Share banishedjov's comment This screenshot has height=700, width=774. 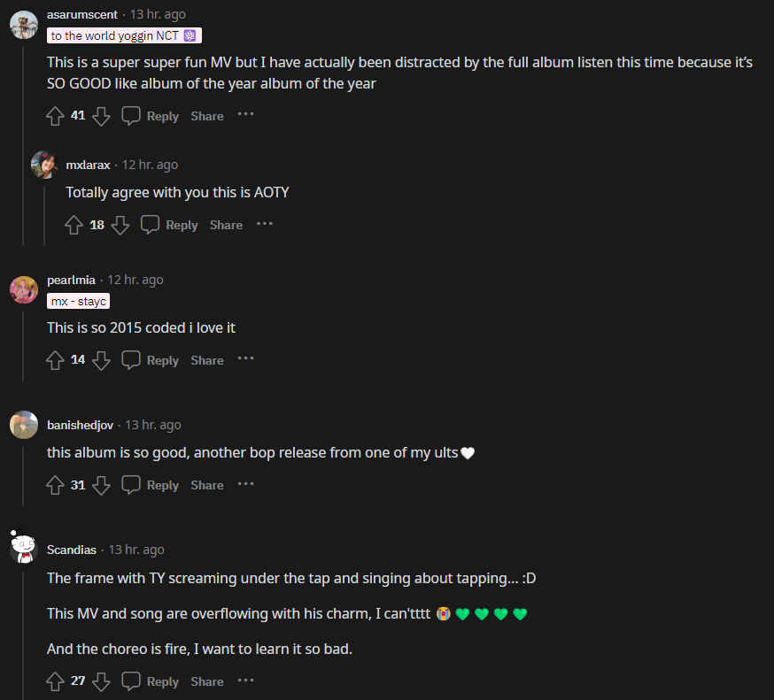[207, 485]
